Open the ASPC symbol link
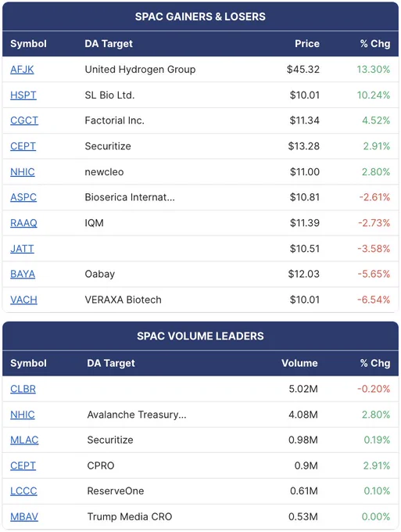Viewport: 401px width, 532px height. pyautogui.click(x=23, y=197)
